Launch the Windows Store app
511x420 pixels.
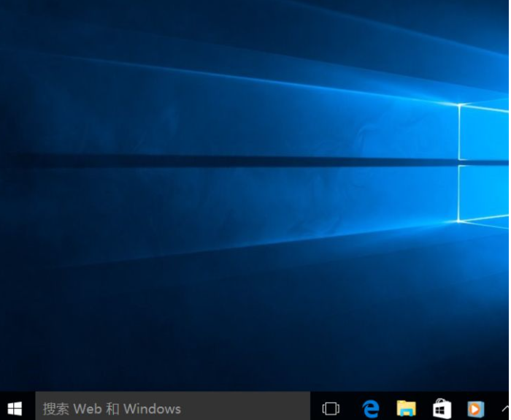click(x=442, y=408)
